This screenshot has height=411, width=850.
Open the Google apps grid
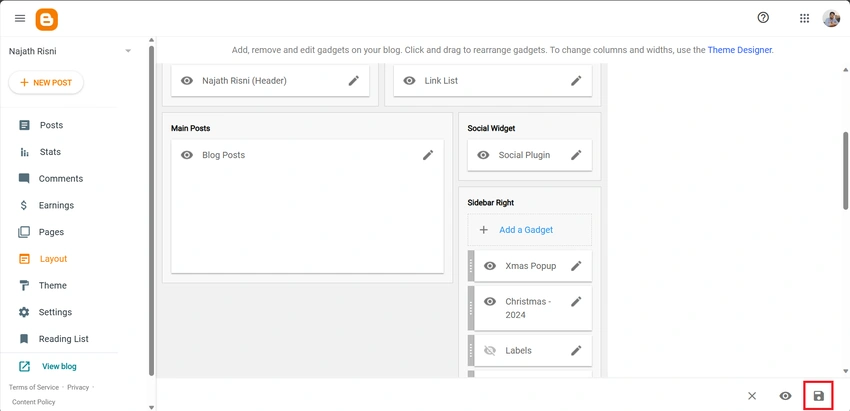pyautogui.click(x=804, y=18)
